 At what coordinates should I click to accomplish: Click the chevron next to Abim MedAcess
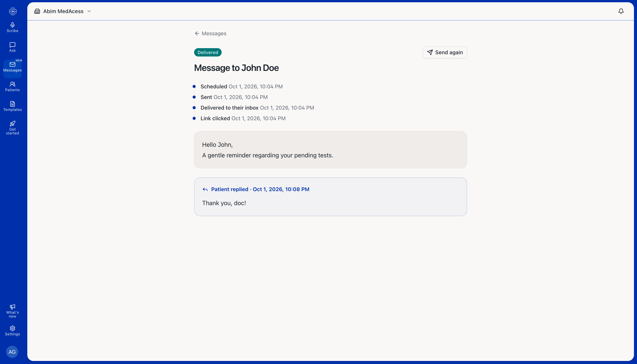89,11
